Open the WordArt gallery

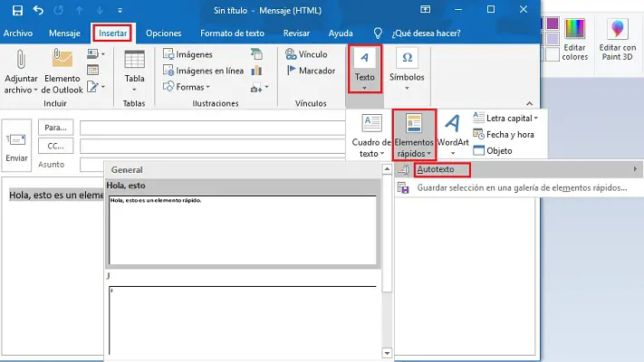[453, 136]
